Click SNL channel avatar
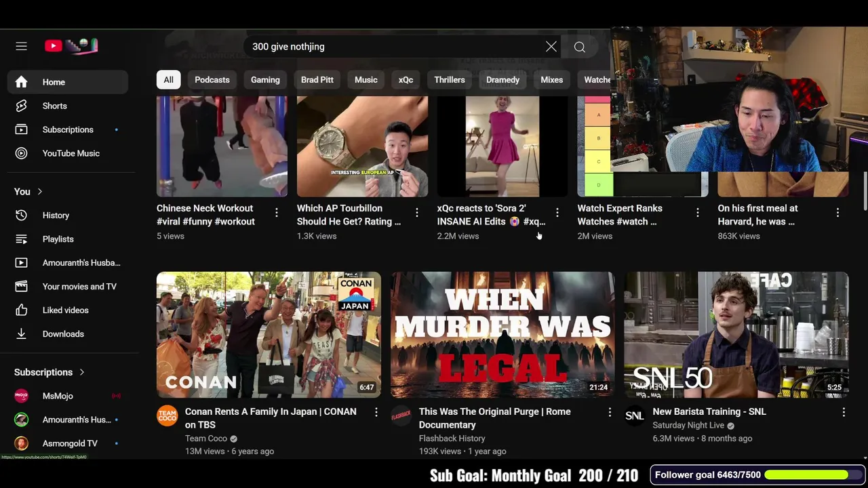868x488 pixels. pyautogui.click(x=635, y=415)
